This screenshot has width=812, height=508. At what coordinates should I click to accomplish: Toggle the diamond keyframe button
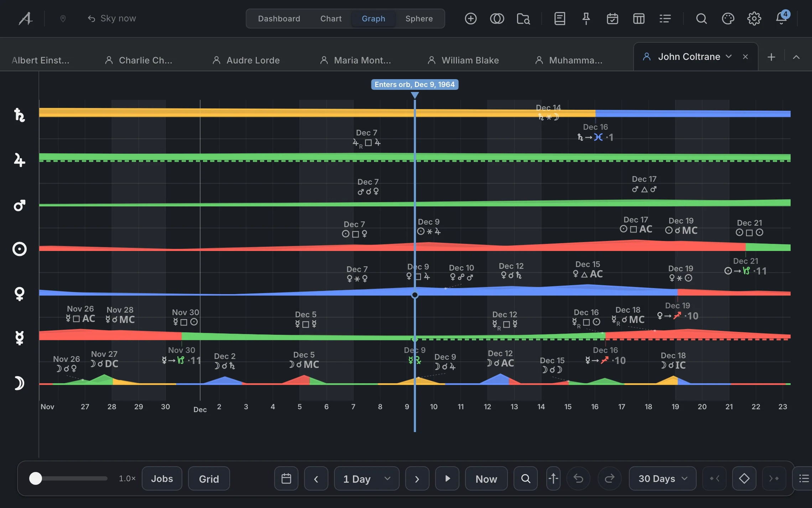tap(744, 479)
